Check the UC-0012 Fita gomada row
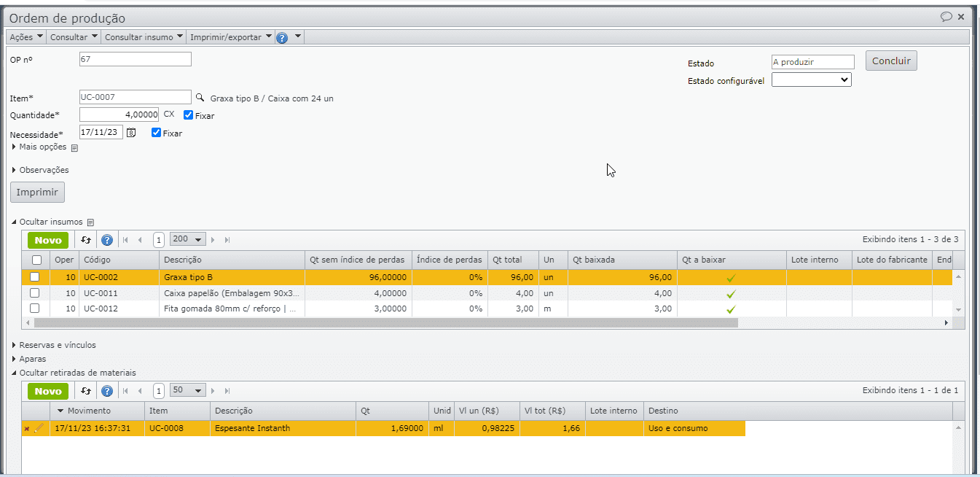The height and width of the screenshot is (477, 980). coord(34,309)
